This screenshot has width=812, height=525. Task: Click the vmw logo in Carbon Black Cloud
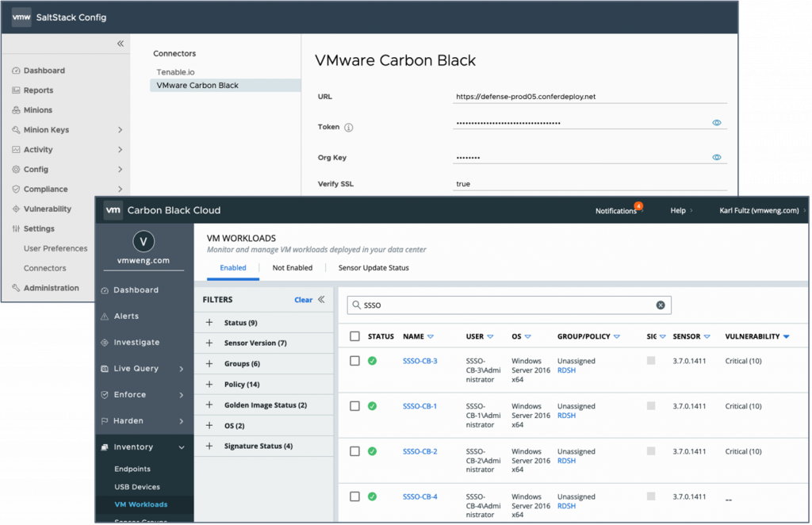click(x=113, y=210)
